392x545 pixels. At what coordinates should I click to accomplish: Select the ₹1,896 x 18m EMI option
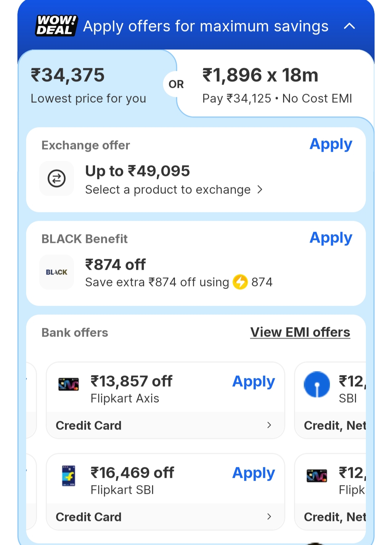point(277,85)
